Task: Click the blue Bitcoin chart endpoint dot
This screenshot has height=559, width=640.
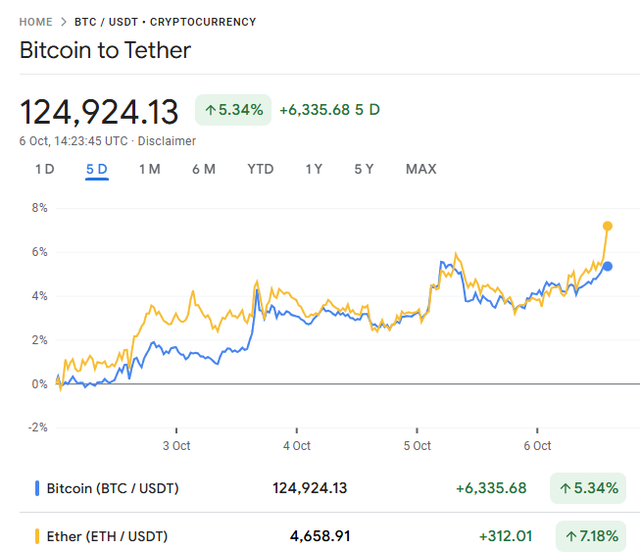Action: (x=608, y=266)
